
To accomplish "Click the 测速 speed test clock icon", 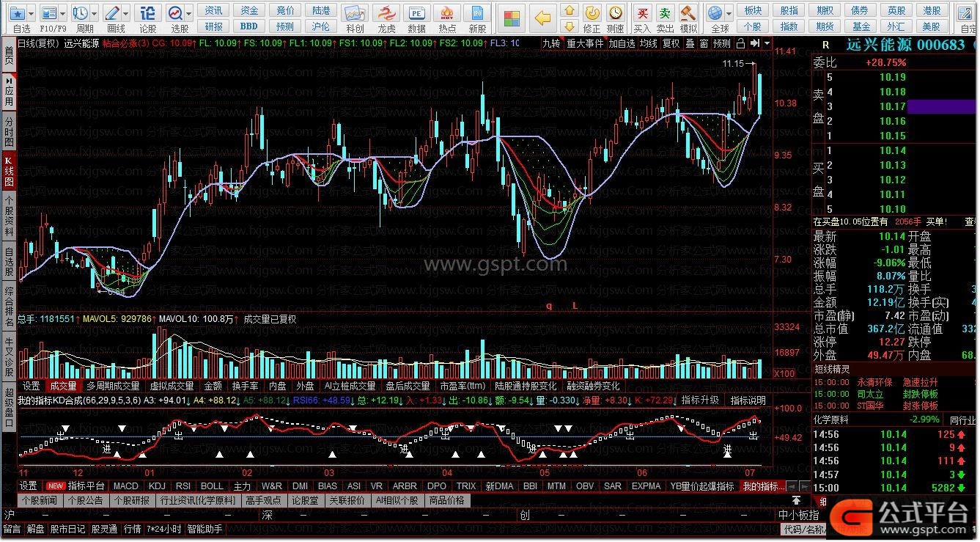I will pos(615,12).
